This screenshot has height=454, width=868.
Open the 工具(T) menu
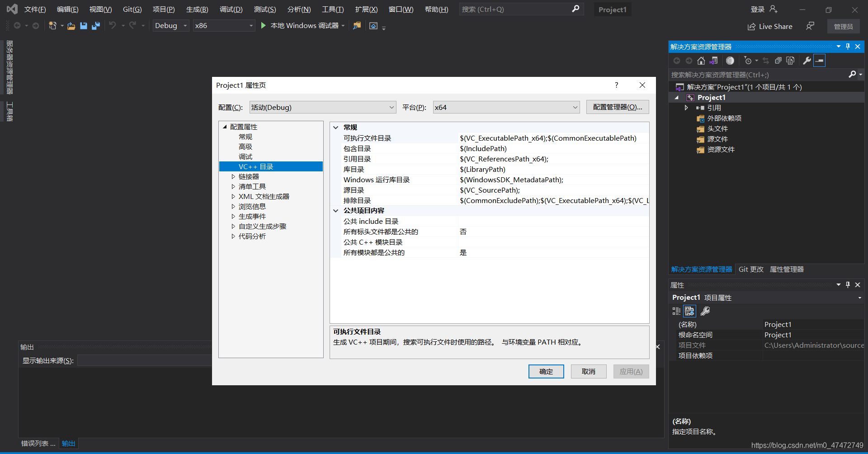coord(333,9)
